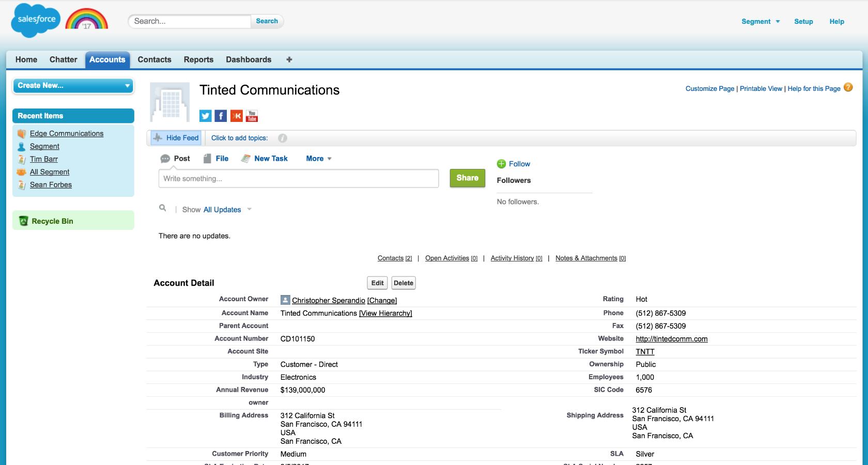Click the TNTT ticker symbol link

[645, 351]
